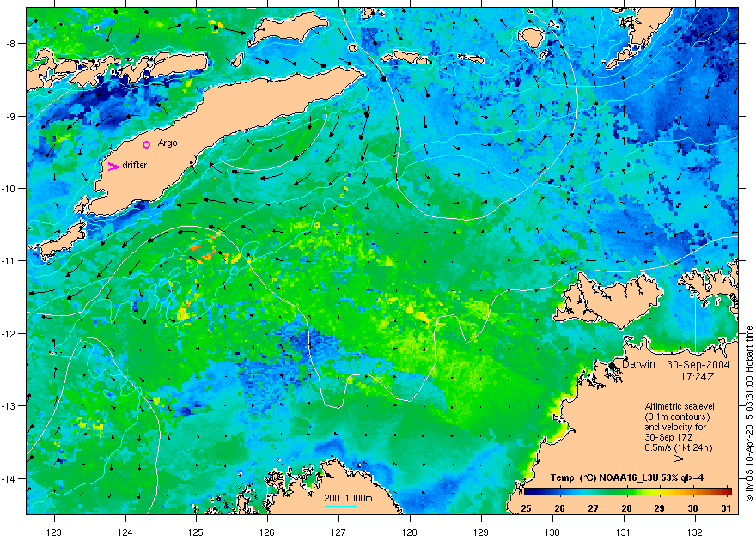Click the cyan bathymetry line sample in legend
This screenshot has height=541, width=756.
point(340,506)
